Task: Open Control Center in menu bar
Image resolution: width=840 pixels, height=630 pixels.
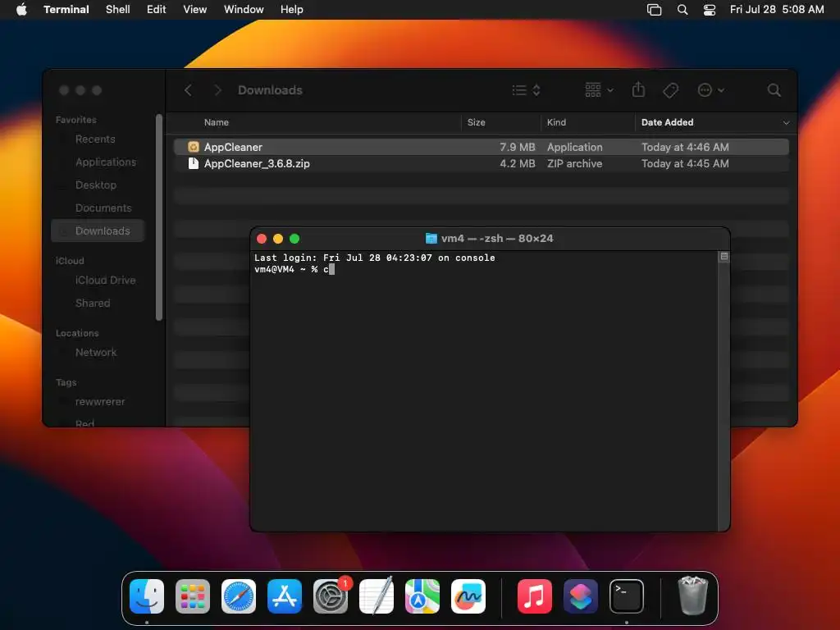Action: pos(710,10)
